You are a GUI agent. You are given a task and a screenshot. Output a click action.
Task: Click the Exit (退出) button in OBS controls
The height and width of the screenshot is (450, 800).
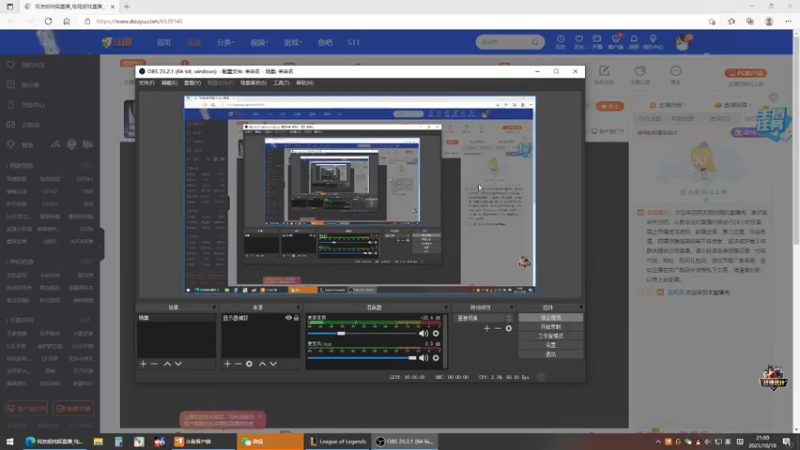pyautogui.click(x=551, y=354)
